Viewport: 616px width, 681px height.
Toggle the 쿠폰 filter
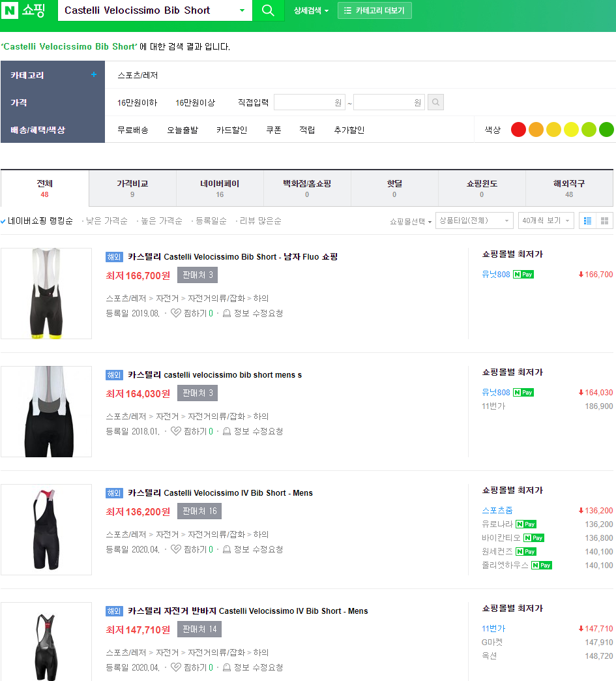coord(274,130)
